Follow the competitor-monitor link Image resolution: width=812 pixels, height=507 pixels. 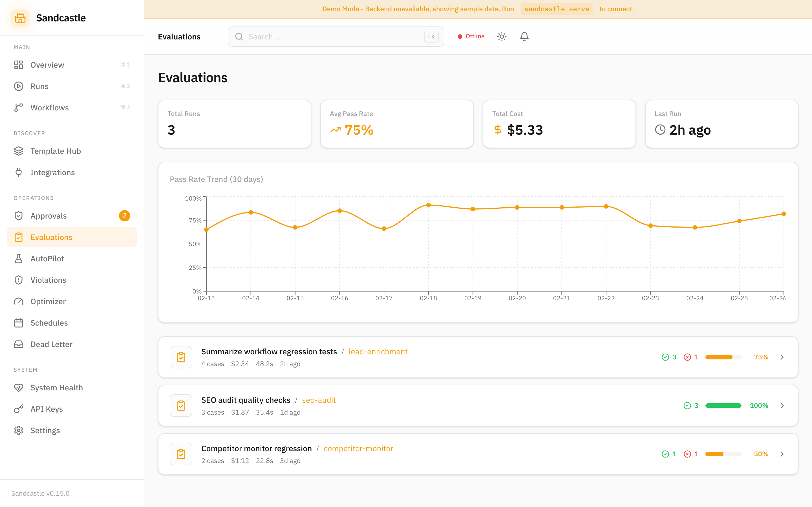pos(358,449)
